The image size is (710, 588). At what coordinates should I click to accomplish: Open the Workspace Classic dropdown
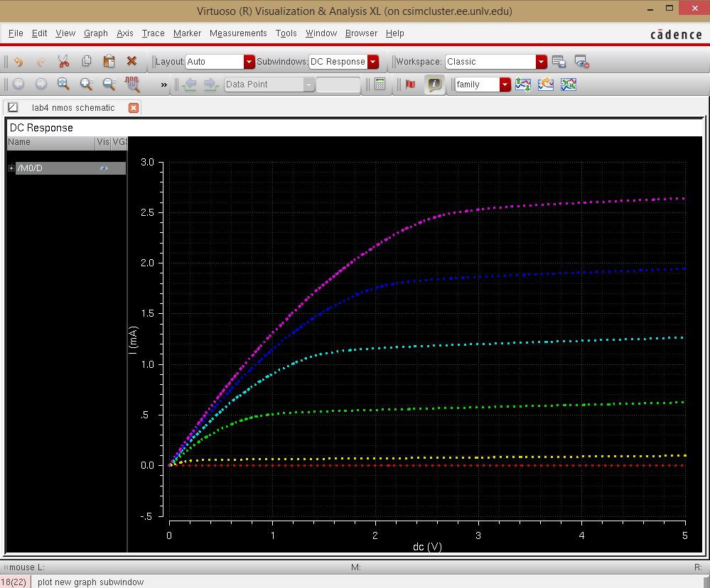coord(542,62)
